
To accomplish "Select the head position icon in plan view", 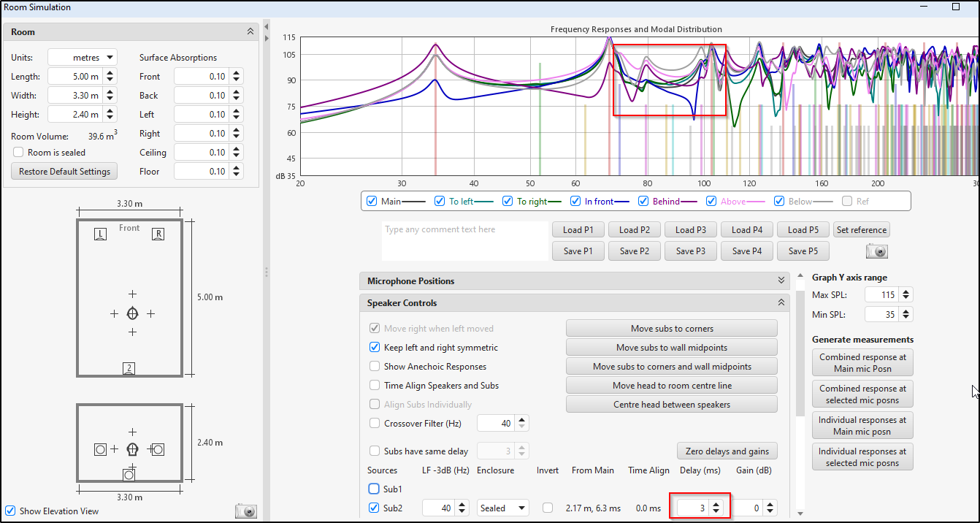I will [x=132, y=313].
